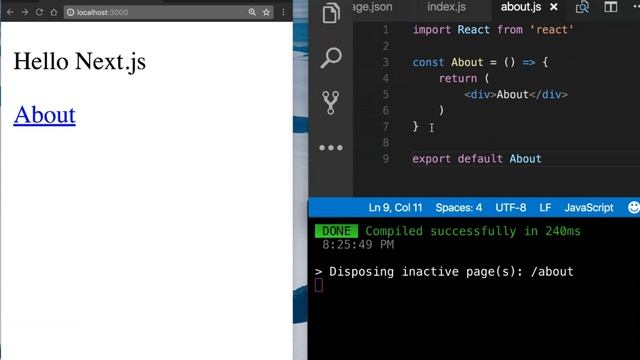Click the 'Hello Next.js' text
This screenshot has height=360, width=640.
(80, 62)
